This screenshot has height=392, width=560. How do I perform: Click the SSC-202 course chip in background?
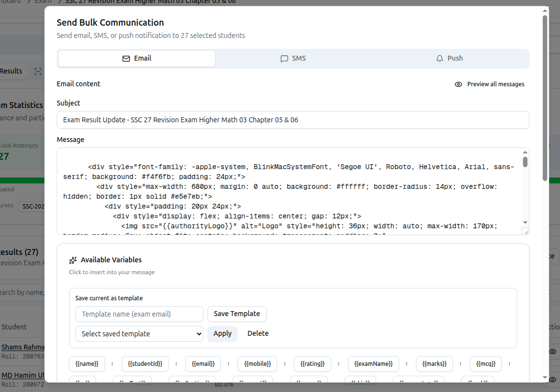tap(32, 207)
